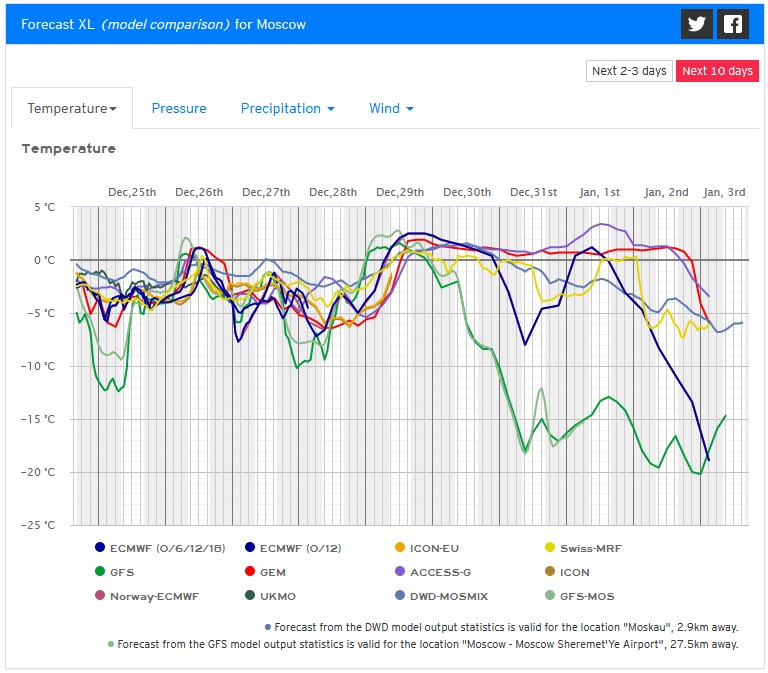This screenshot has height=673, width=768.
Task: Click the Temperature chart heading
Action: [x=69, y=148]
